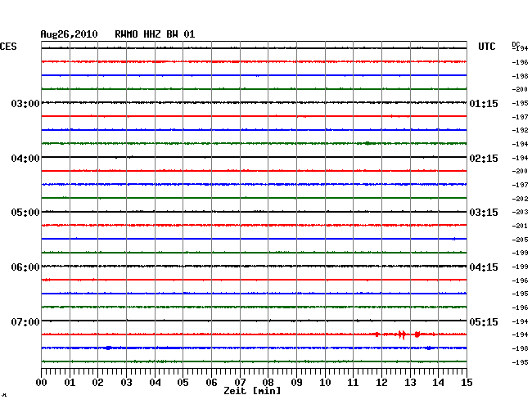Click the 03:15 UTC time label
The height and width of the screenshot is (404, 532).
(484, 213)
